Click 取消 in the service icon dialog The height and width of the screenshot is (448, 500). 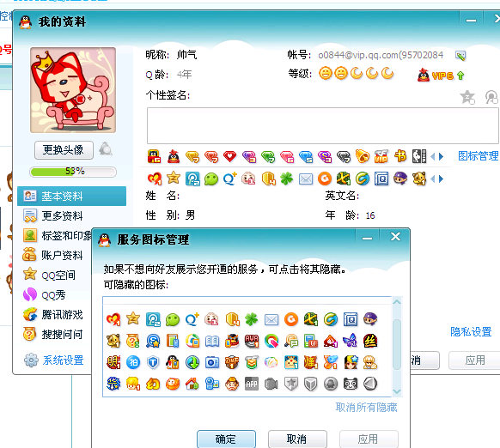click(x=297, y=439)
